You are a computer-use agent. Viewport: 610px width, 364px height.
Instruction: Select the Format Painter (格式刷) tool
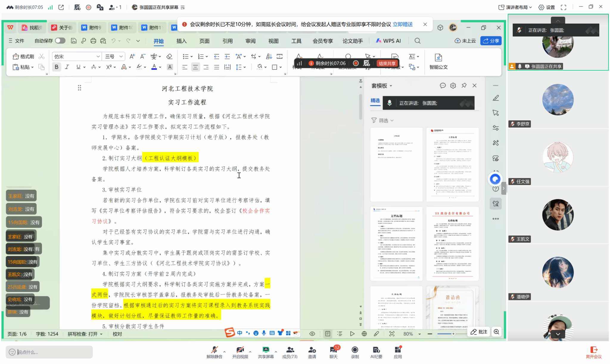(x=24, y=56)
